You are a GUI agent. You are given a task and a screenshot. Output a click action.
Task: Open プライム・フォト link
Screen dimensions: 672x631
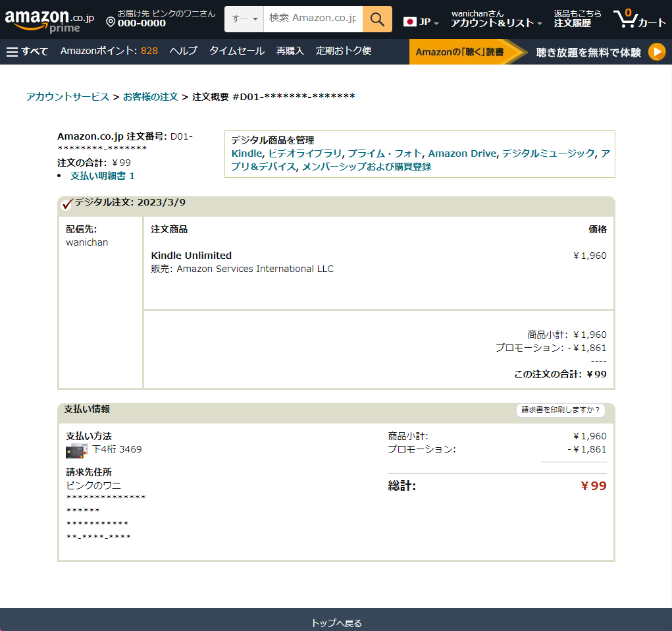coord(384,153)
